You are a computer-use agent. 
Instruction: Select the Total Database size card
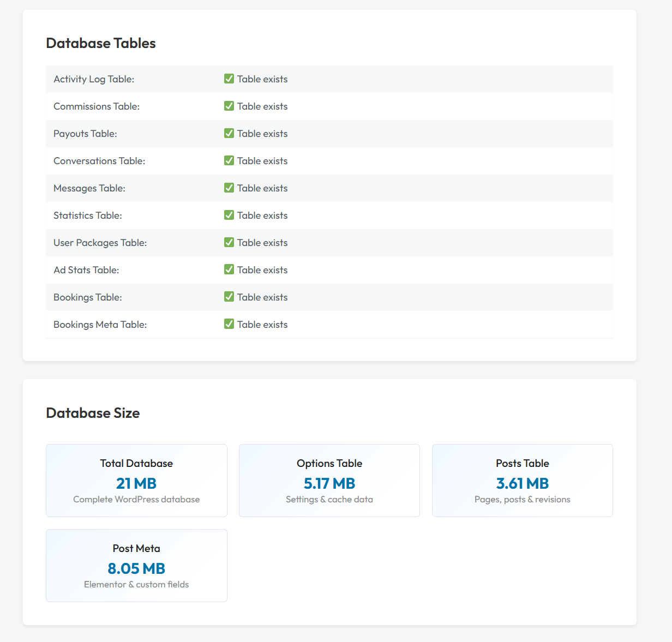pyautogui.click(x=136, y=480)
